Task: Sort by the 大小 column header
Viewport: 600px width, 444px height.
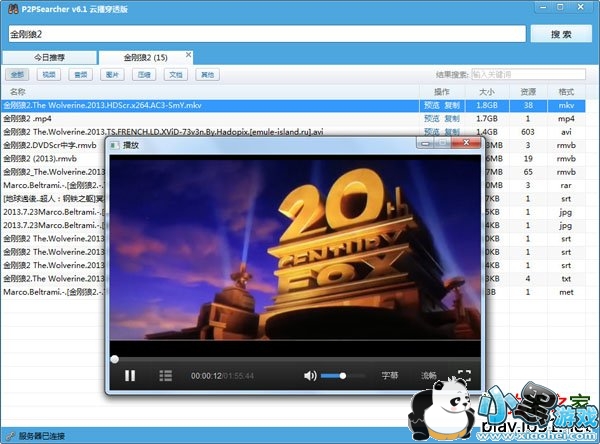Action: (x=487, y=92)
